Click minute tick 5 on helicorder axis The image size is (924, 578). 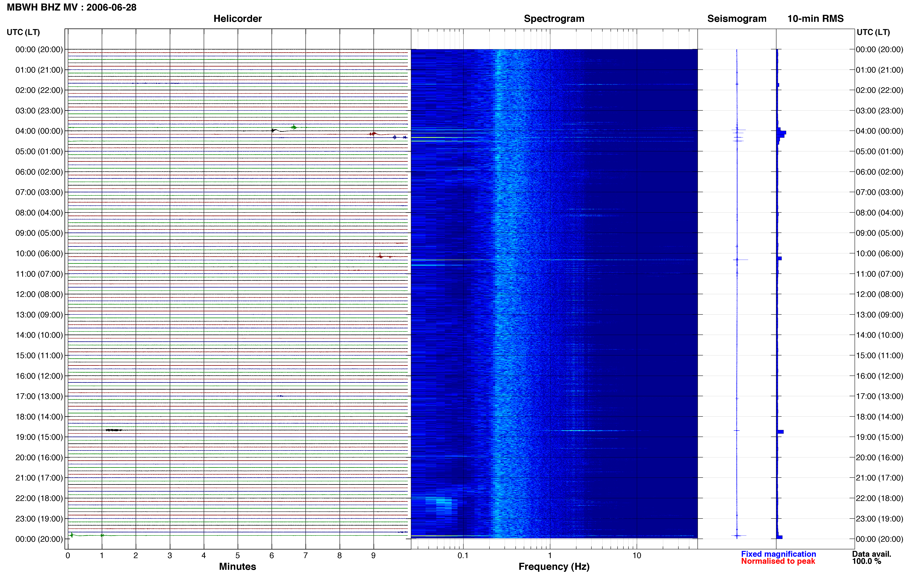tap(238, 555)
